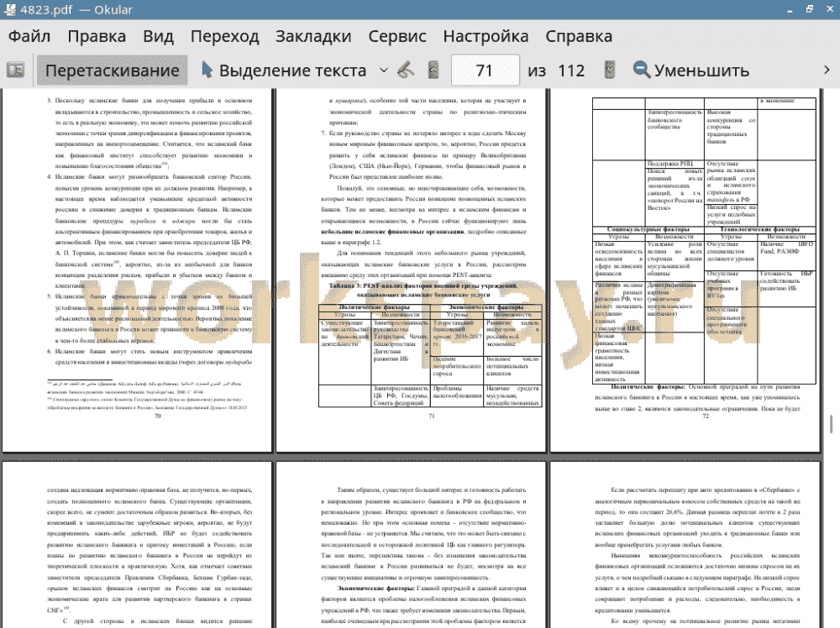Viewport: 840px width, 628px height.
Task: Restore the Okular window size
Action: click(810, 9)
